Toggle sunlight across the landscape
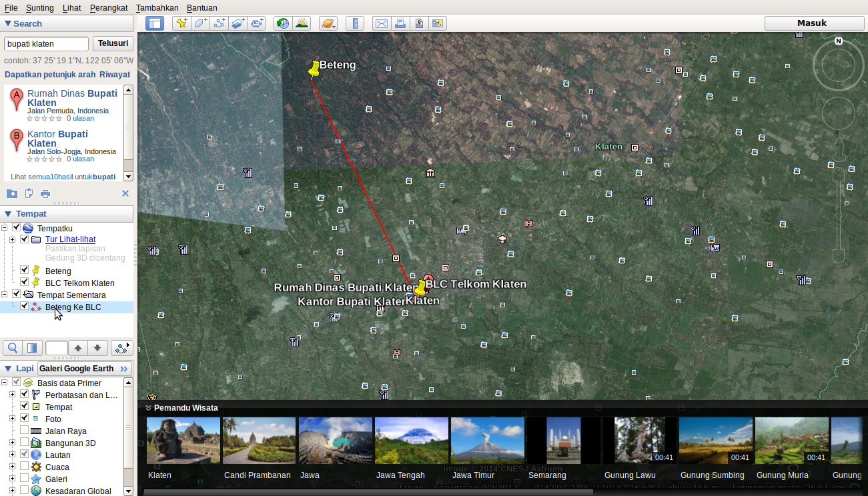The height and width of the screenshot is (496, 868). pos(302,23)
